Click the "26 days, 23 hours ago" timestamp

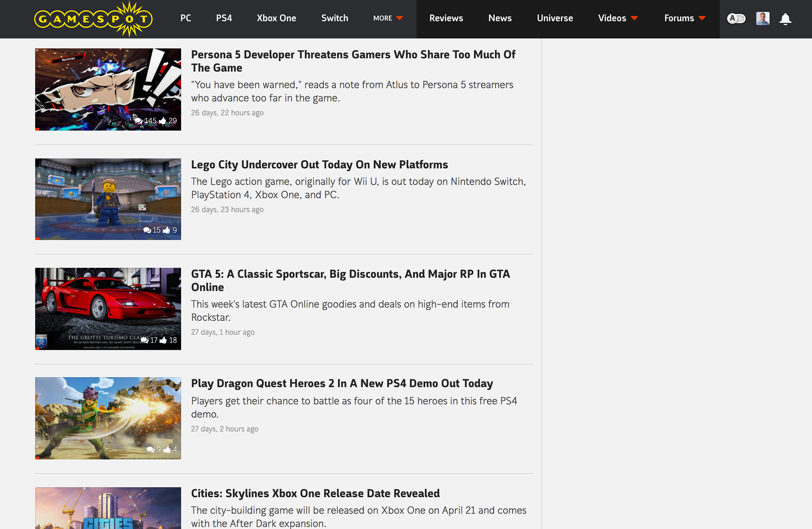coord(227,210)
